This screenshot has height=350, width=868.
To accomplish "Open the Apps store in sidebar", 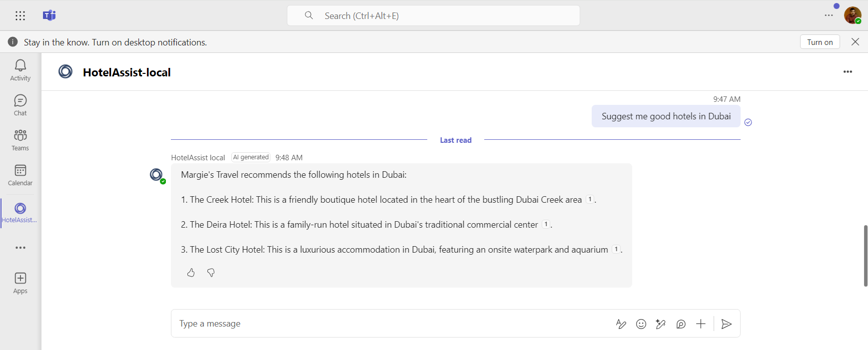I will pos(20,283).
